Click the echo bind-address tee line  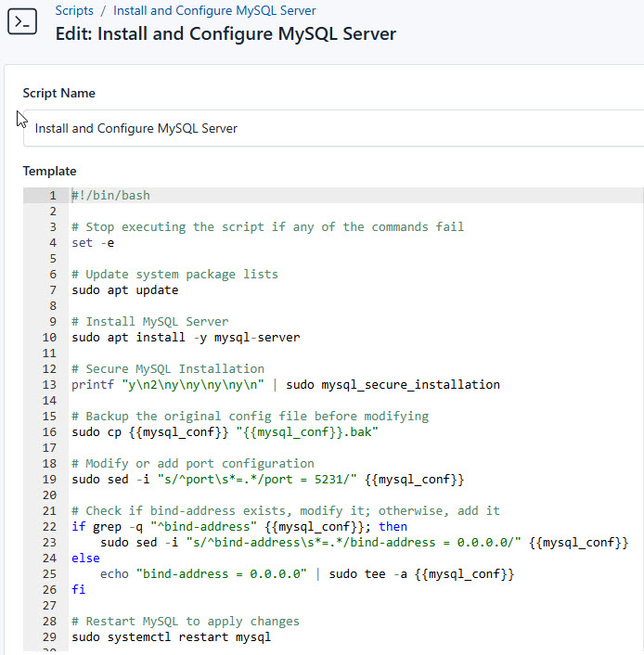pos(307,574)
